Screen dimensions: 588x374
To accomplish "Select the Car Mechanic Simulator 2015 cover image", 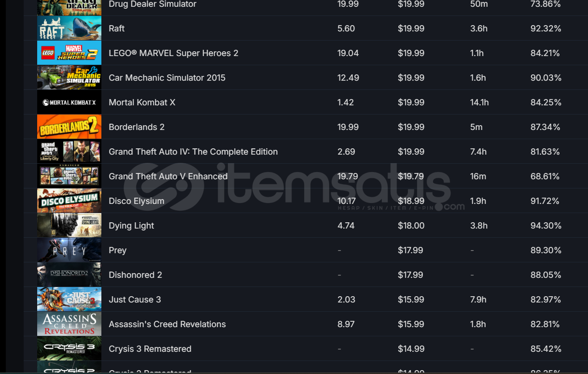I will (69, 78).
